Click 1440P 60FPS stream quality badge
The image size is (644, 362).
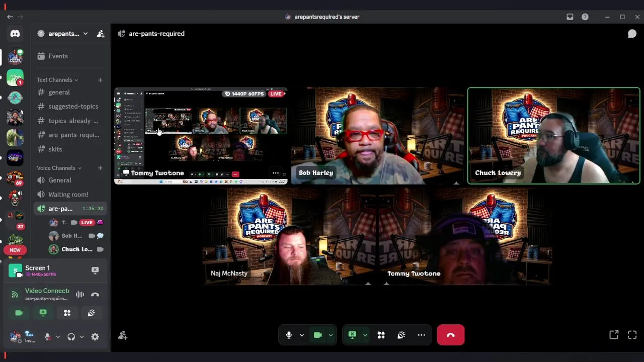(245, 94)
